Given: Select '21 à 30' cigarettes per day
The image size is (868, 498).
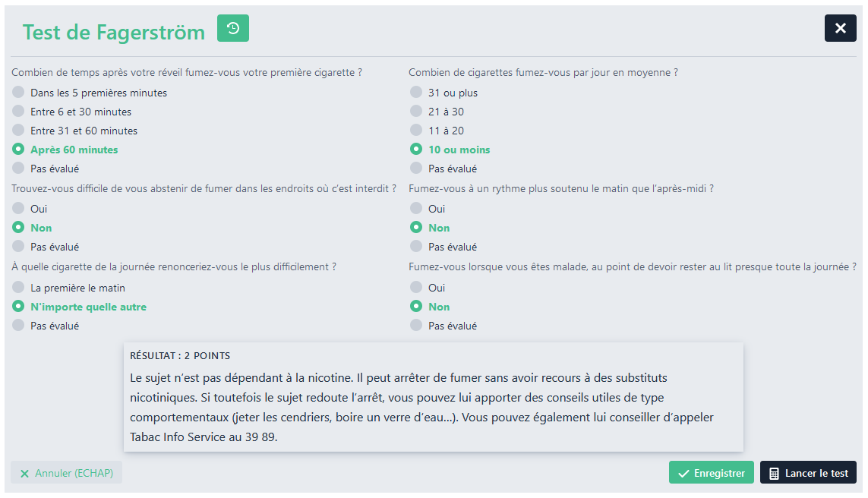Looking at the screenshot, I should coord(416,112).
